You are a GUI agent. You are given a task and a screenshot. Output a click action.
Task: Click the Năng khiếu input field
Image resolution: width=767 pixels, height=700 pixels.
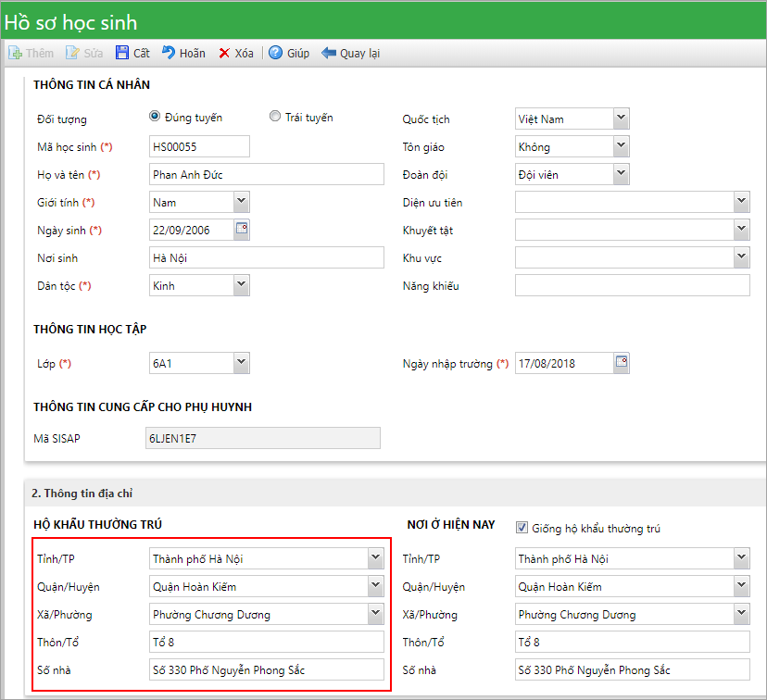click(633, 285)
